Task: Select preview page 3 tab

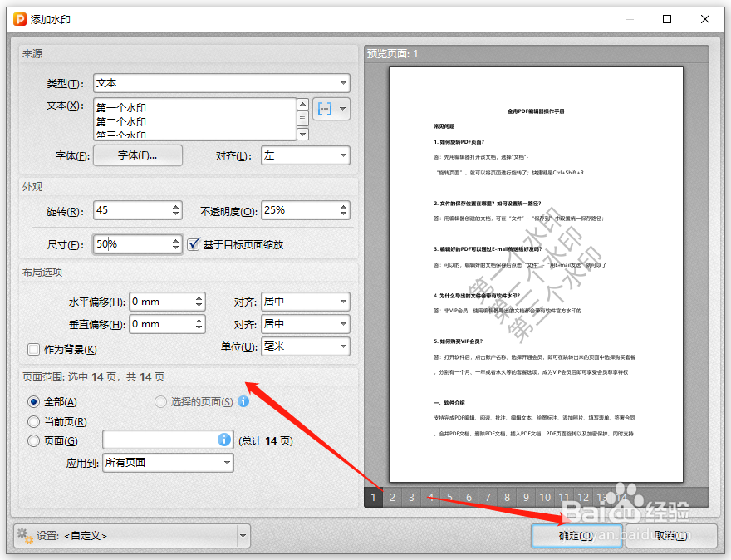Action: point(412,498)
